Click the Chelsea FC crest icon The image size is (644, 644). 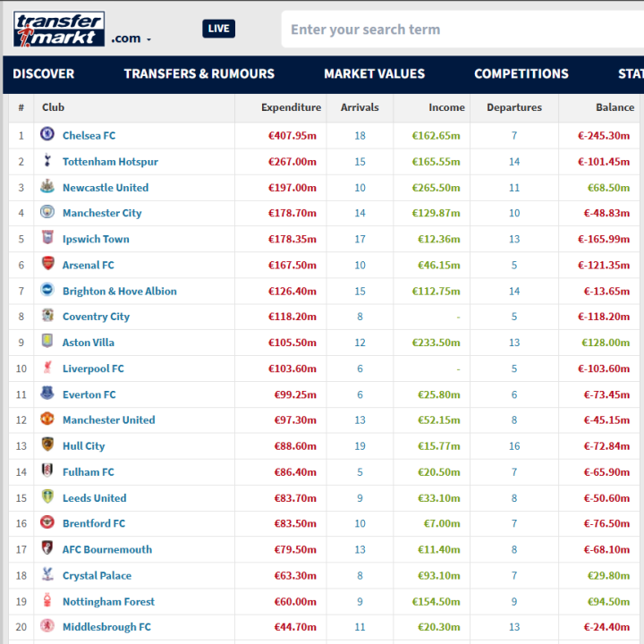(x=47, y=134)
